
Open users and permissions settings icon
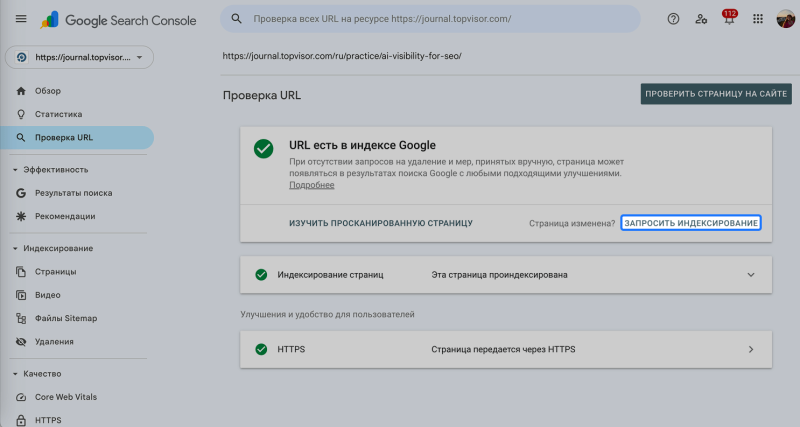[x=701, y=19]
